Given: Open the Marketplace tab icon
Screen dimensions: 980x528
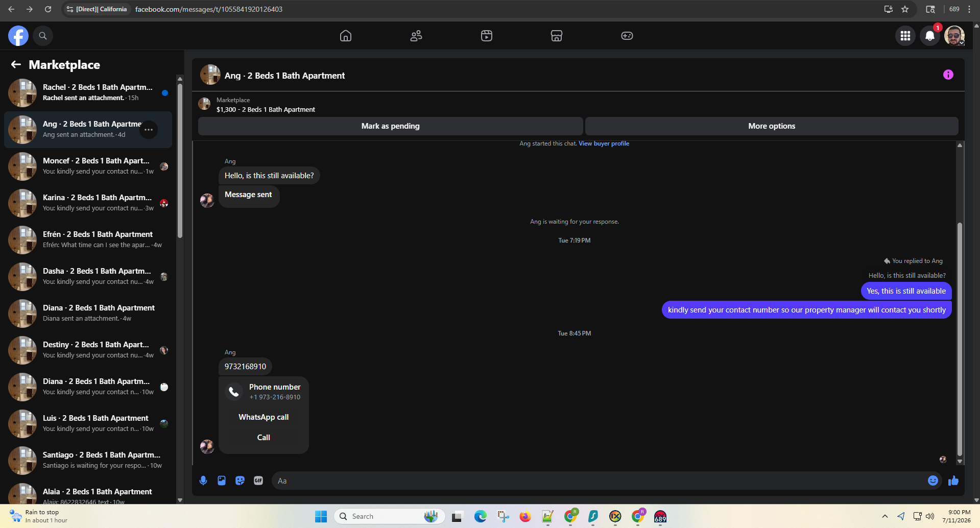Looking at the screenshot, I should tap(557, 36).
